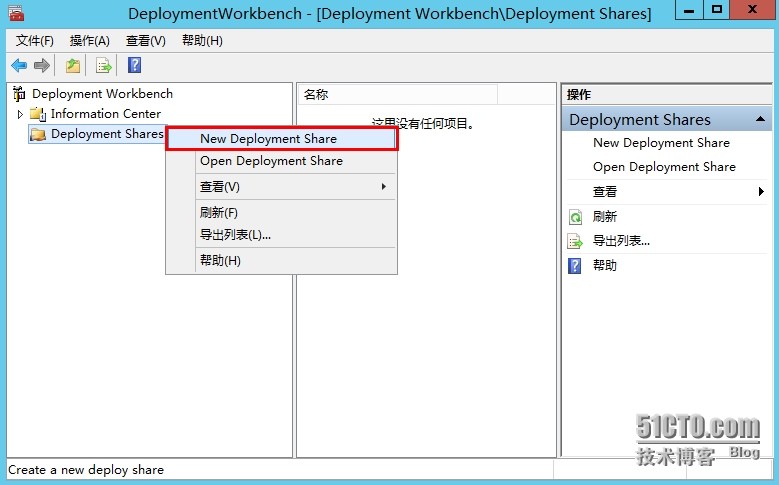The height and width of the screenshot is (485, 779).
Task: Click the refresh icon in Actions pane
Action: pos(575,217)
